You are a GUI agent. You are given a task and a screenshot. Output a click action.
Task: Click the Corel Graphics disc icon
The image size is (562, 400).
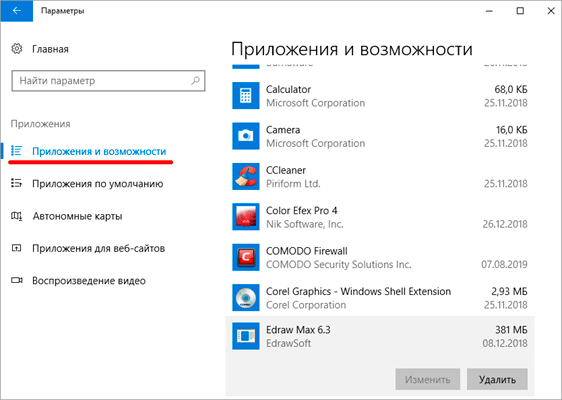coord(246,298)
